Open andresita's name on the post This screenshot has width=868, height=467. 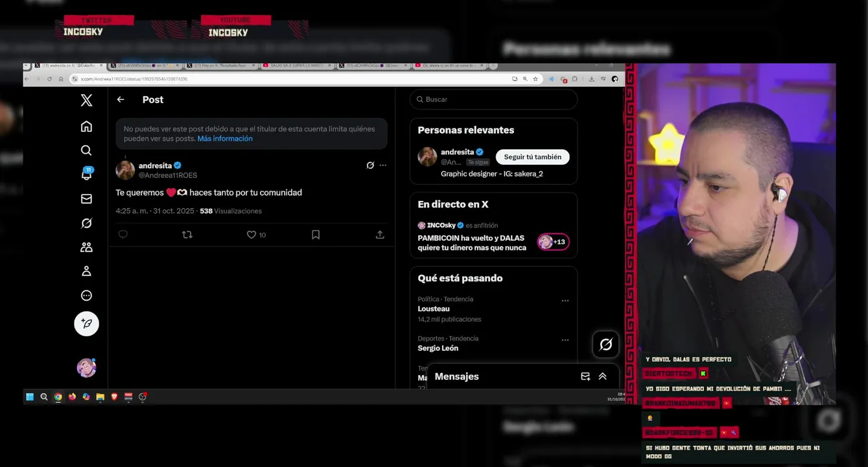(x=155, y=165)
